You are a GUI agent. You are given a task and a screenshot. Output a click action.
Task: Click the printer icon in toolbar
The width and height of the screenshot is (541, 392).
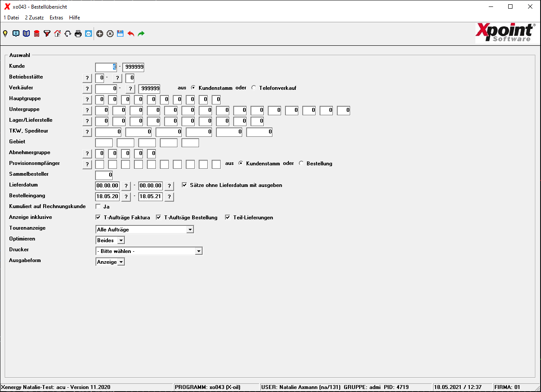[x=78, y=34]
